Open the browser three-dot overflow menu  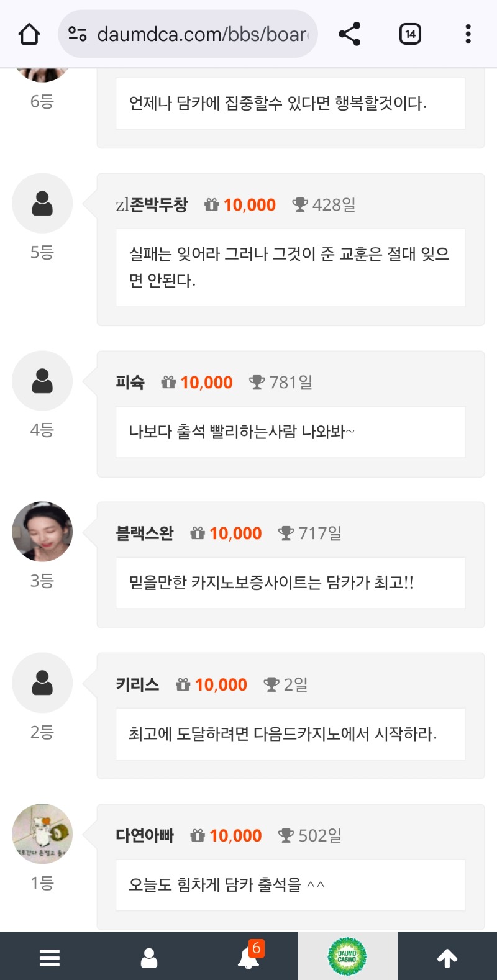pyautogui.click(x=468, y=34)
